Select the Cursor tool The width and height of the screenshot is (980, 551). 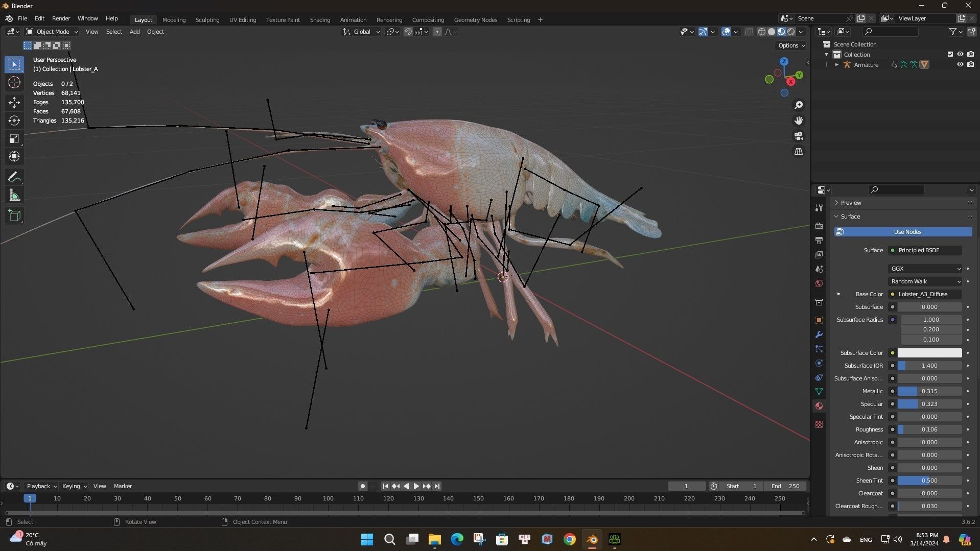coord(14,82)
